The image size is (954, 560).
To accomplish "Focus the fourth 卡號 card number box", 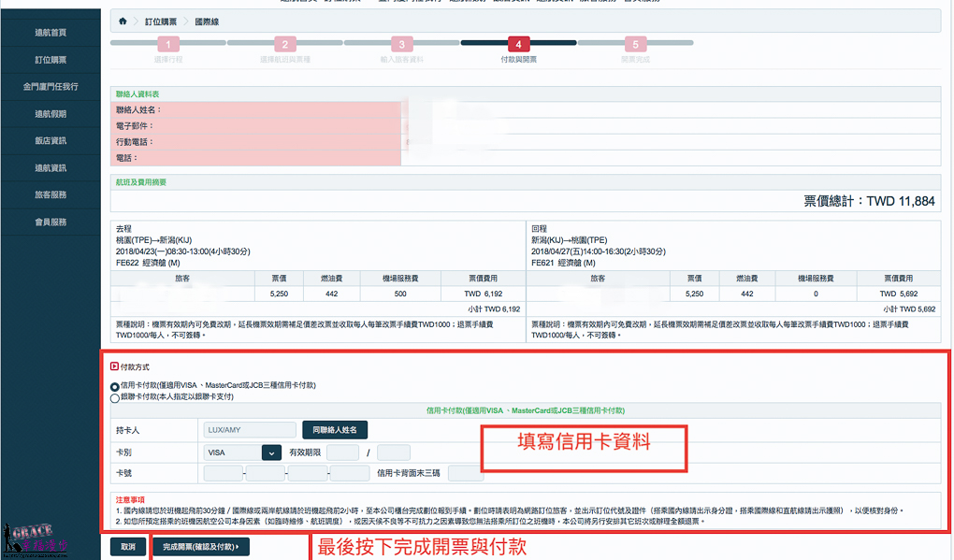I will coord(350,473).
